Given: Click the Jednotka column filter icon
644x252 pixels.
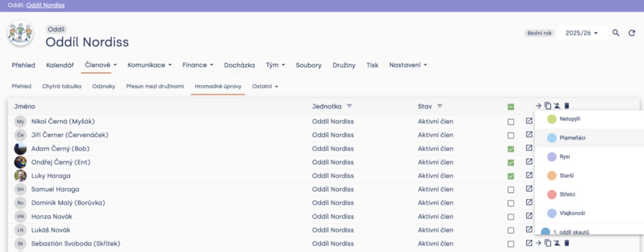Looking at the screenshot, I should coord(349,106).
